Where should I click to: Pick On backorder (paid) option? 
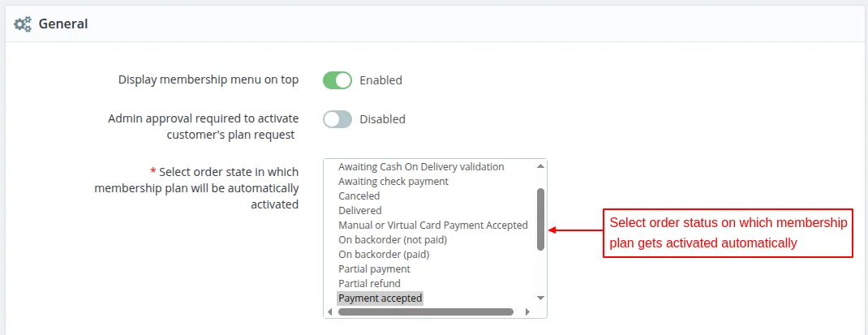[x=384, y=255]
